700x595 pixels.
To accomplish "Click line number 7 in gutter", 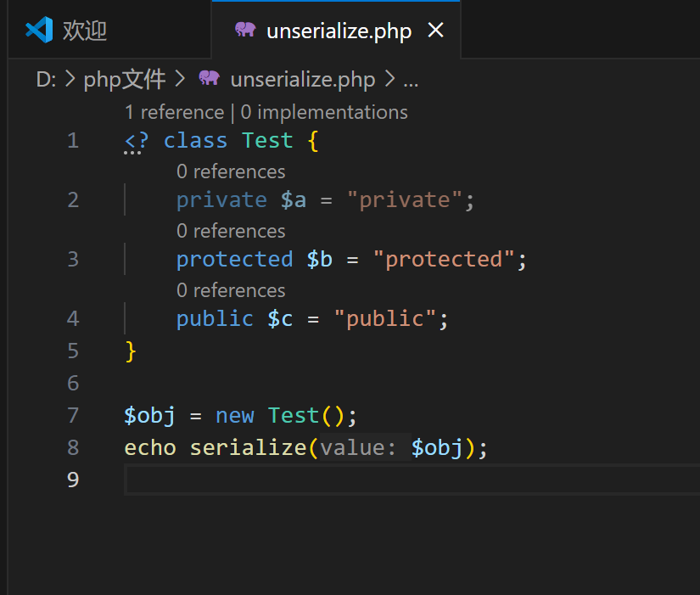I will pyautogui.click(x=73, y=415).
